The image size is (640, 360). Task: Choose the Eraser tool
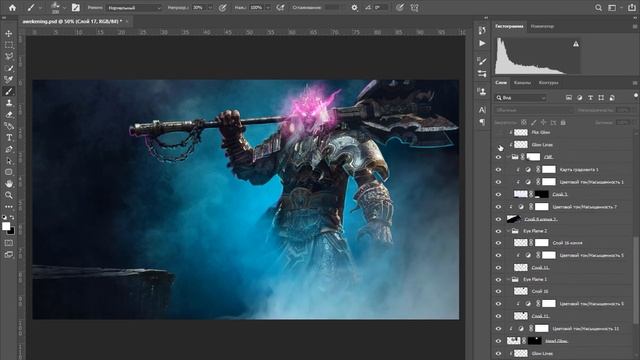pos(9,115)
